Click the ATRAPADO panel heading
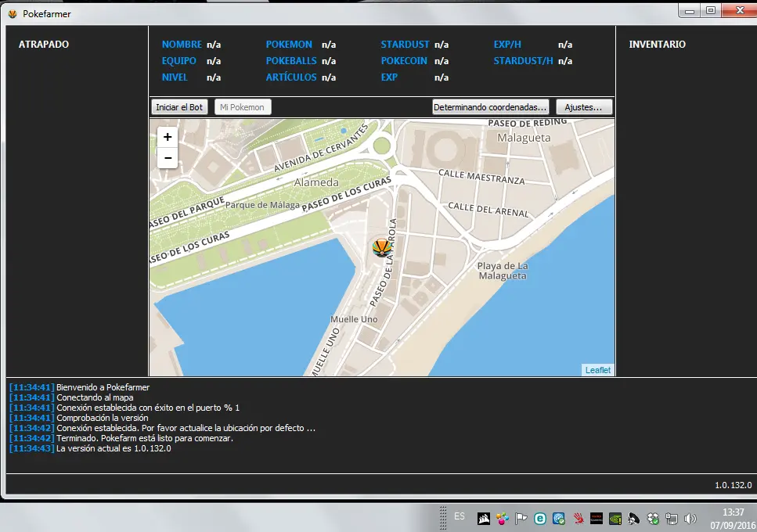 pos(44,45)
